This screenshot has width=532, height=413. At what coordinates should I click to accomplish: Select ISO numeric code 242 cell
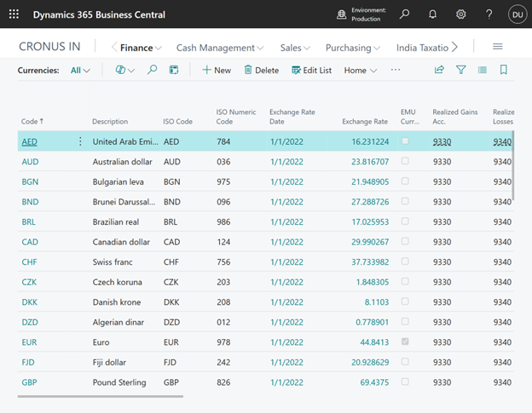[223, 362]
